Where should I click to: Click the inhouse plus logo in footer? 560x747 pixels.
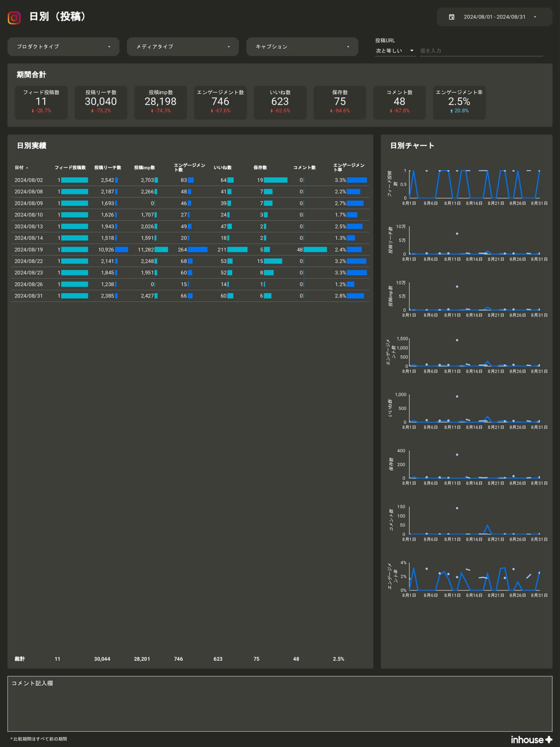(531, 739)
